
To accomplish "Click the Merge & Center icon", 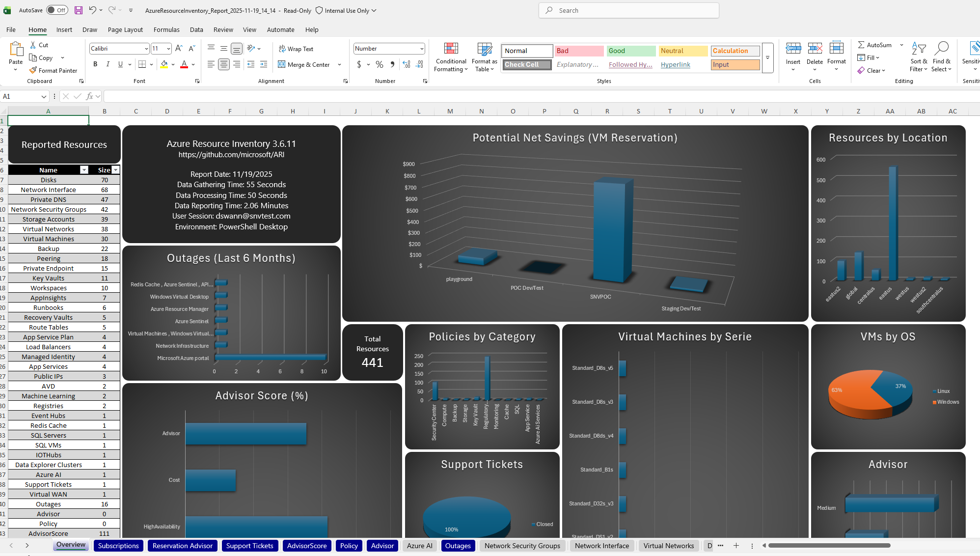I will point(304,64).
